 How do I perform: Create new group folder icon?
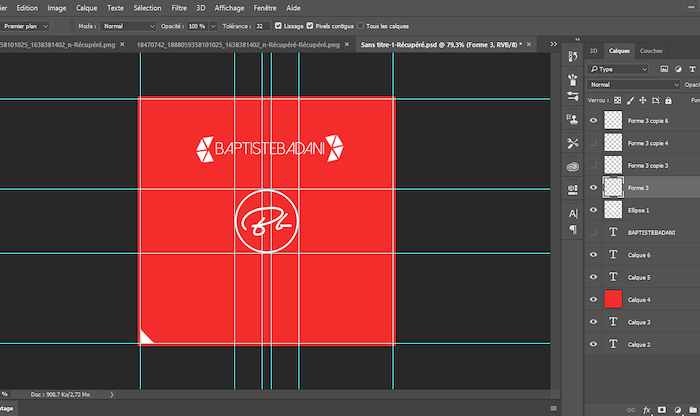(692, 410)
